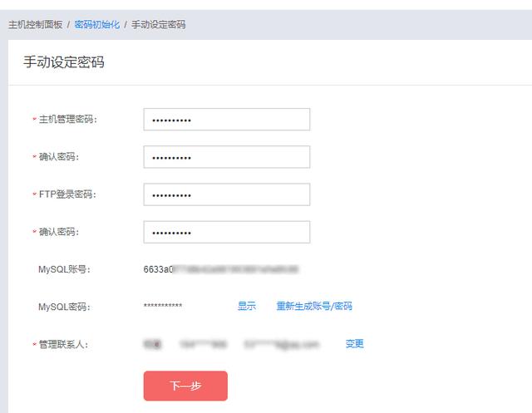
Task: Change the contact via 变更 link
Action: click(354, 343)
